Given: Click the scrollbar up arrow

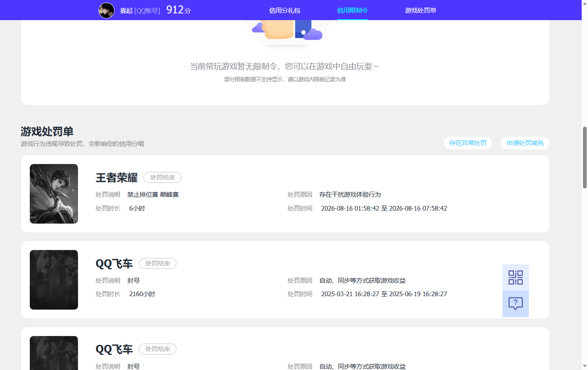Looking at the screenshot, I should pyautogui.click(x=585, y=3).
